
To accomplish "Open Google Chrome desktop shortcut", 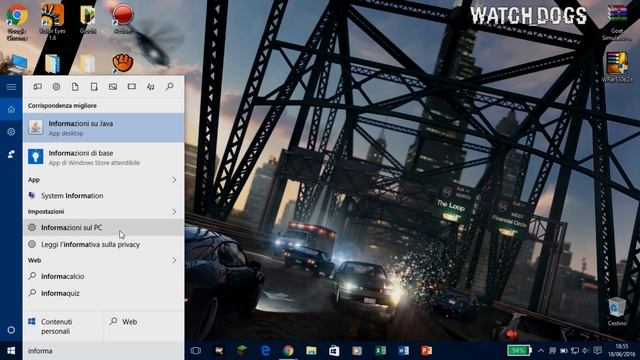I will pyautogui.click(x=17, y=22).
